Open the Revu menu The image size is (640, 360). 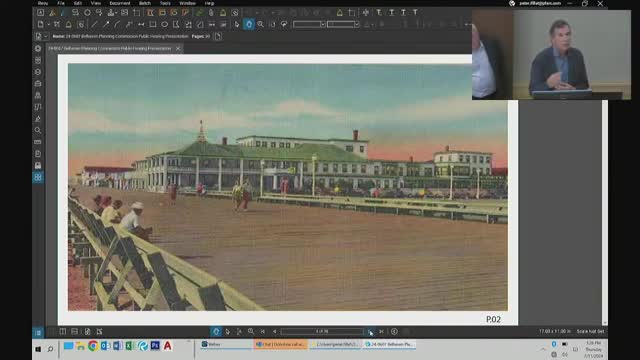42,3
